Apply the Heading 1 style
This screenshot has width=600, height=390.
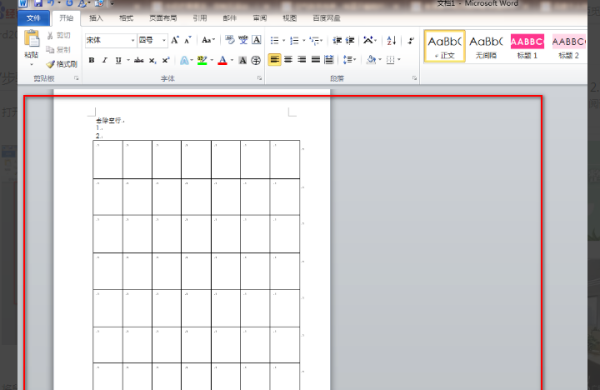point(527,47)
